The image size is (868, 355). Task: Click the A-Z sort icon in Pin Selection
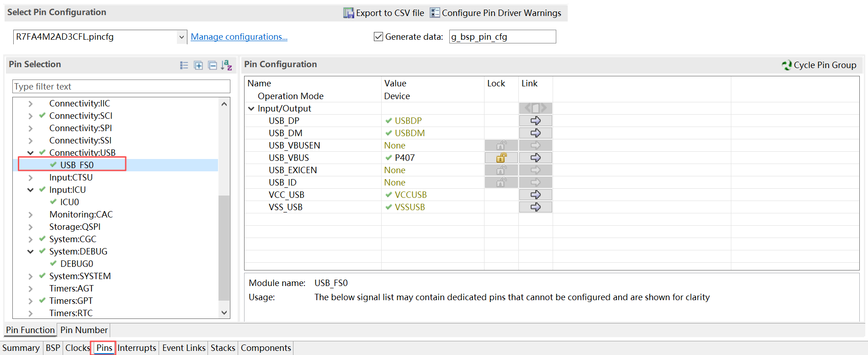click(227, 65)
